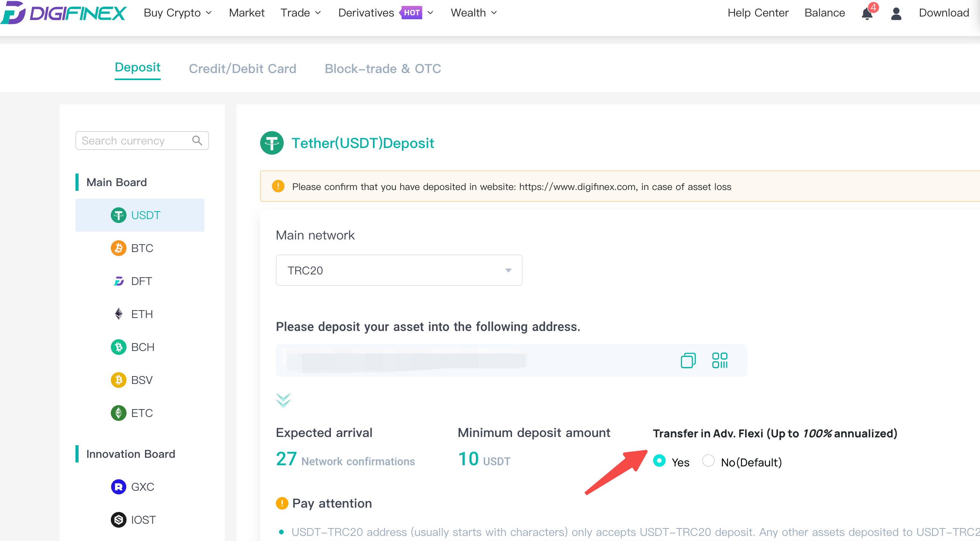The width and height of the screenshot is (980, 541).
Task: Click the DigiFinex logo
Action: (64, 13)
